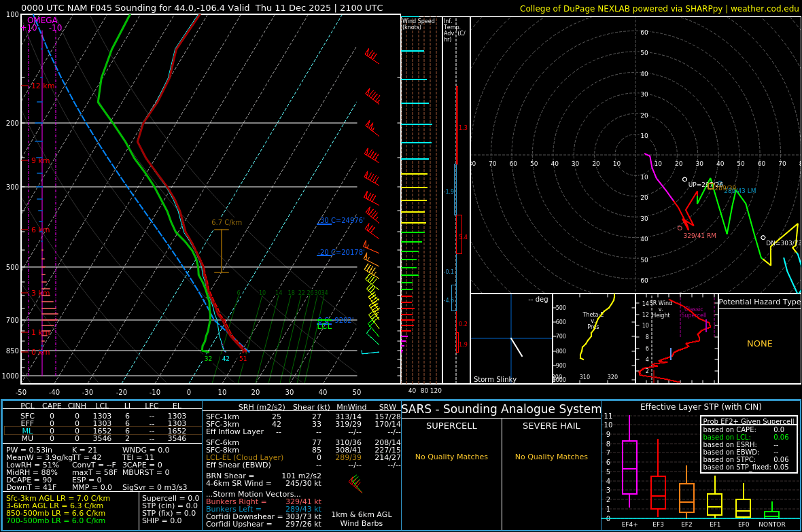Click the green LCL label on skew-T
802x532 pixels.
324,326
